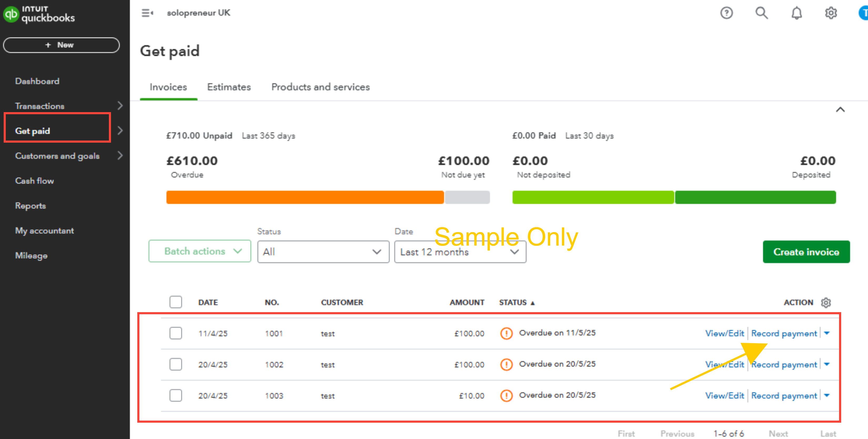Screen dimensions: 868x439
Task: Click the QuickBooks logo icon
Action: [11, 14]
